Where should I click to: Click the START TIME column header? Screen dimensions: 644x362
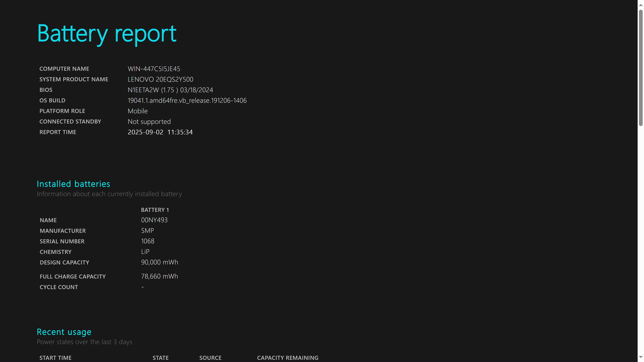56,358
